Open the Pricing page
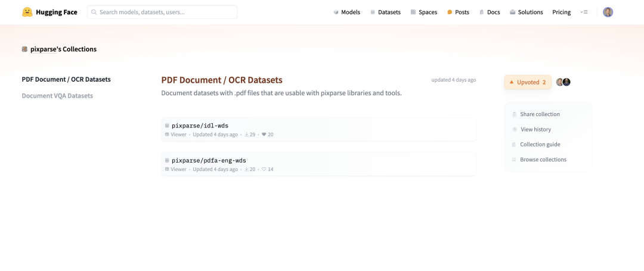The width and height of the screenshot is (644, 271). (x=562, y=13)
